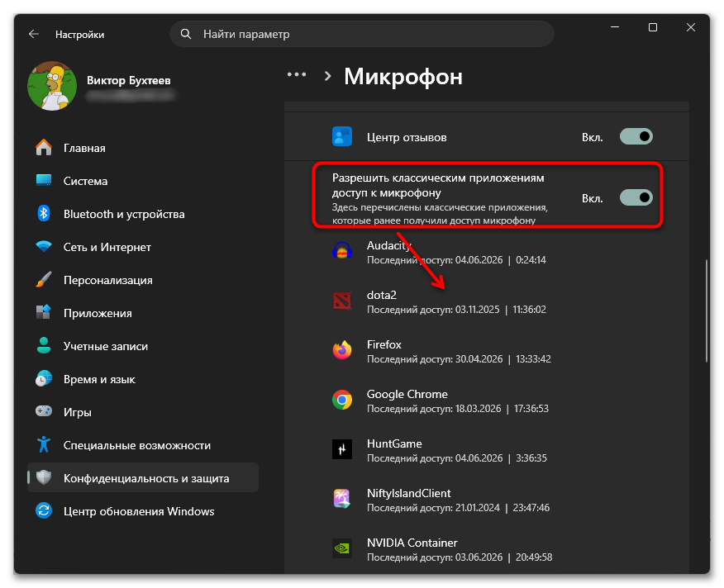Click the Центр обновления Windows sync icon
Image resolution: width=724 pixels, height=588 pixels.
pos(44,511)
